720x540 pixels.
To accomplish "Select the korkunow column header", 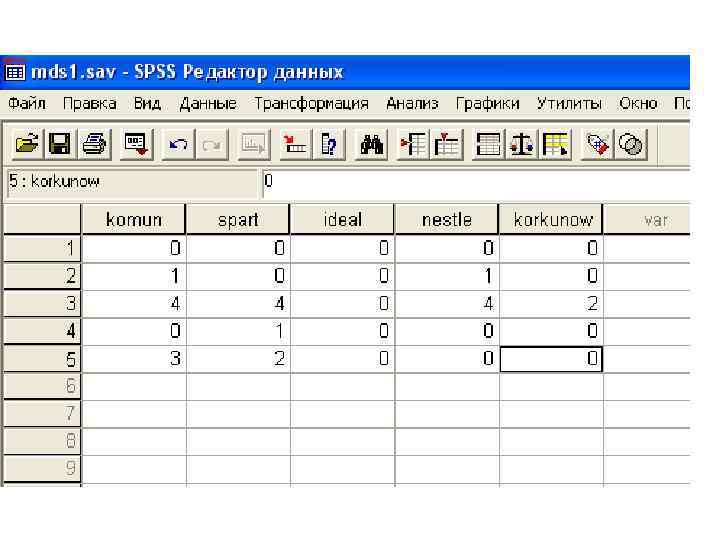I will coord(551,219).
